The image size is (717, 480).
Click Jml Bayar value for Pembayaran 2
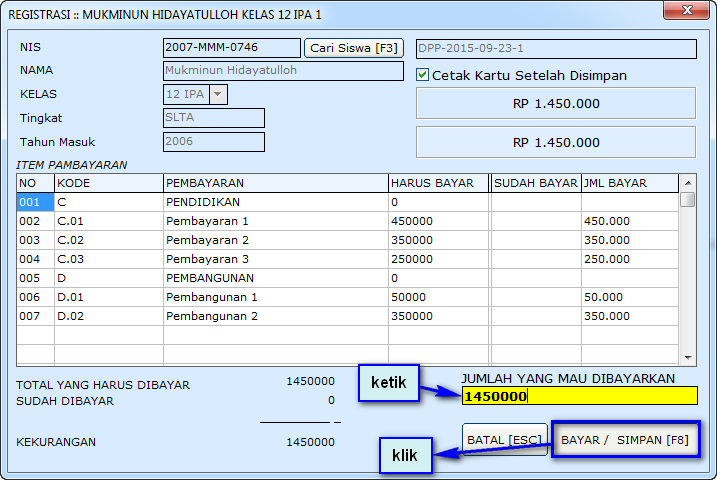coord(630,240)
